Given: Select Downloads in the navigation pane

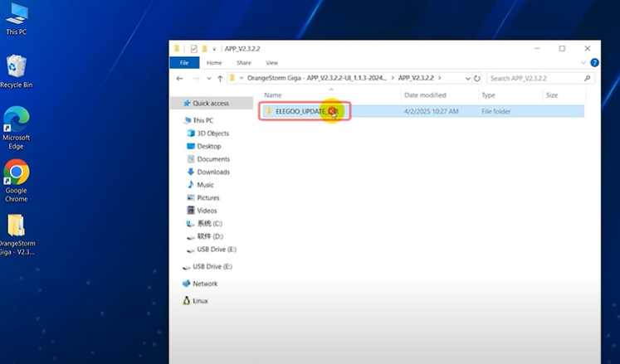Looking at the screenshot, I should point(213,172).
